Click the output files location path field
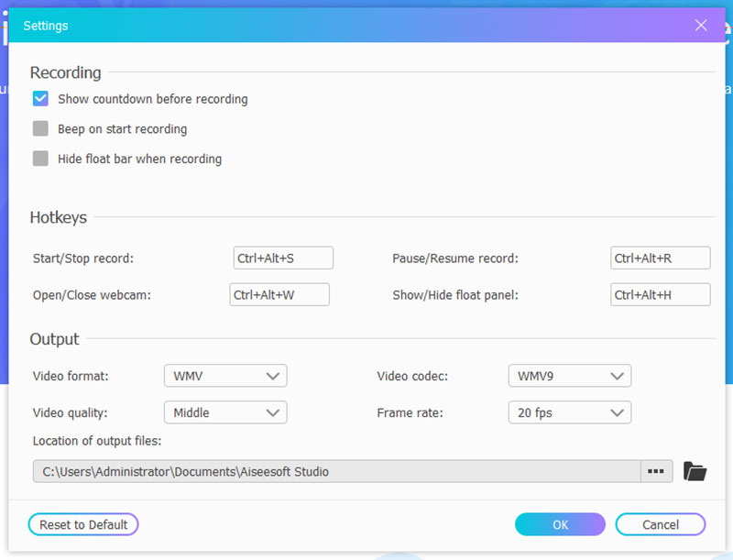The height and width of the screenshot is (560, 733). pyautogui.click(x=336, y=471)
